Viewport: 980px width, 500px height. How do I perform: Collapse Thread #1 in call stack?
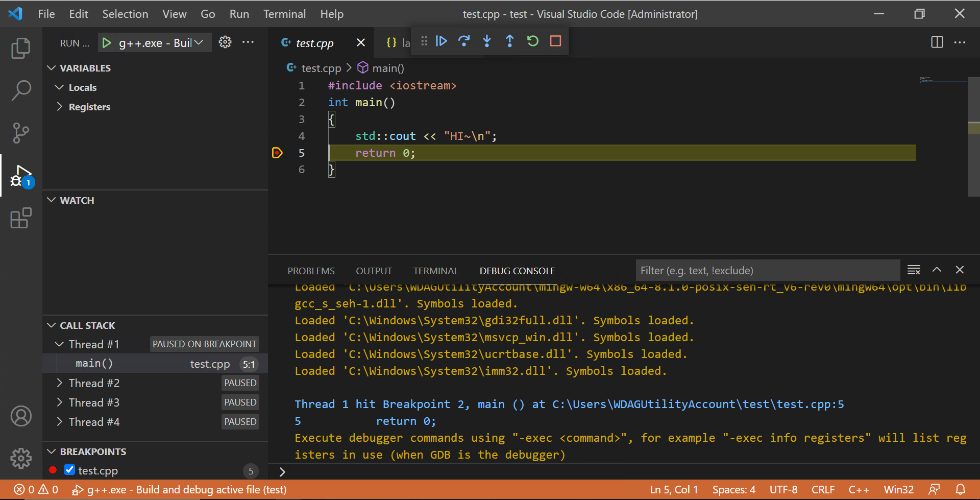[x=59, y=344]
